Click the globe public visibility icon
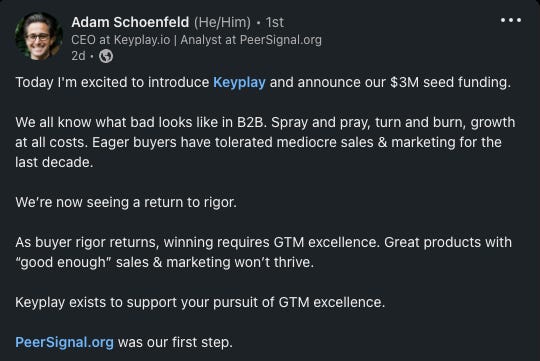Image resolution: width=540 pixels, height=361 pixels. 106,56
